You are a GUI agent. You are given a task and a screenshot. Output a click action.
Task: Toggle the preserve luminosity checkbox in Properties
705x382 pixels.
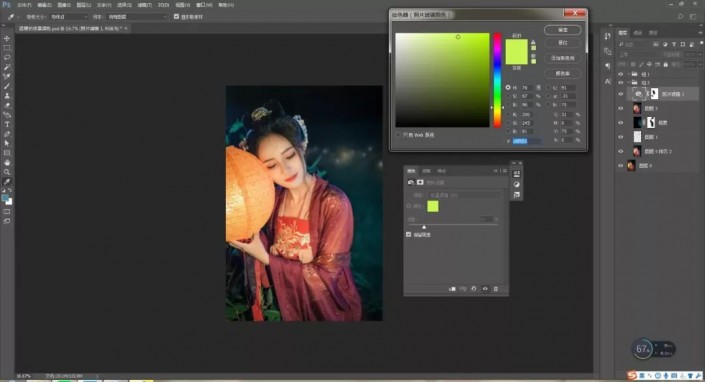click(x=409, y=235)
